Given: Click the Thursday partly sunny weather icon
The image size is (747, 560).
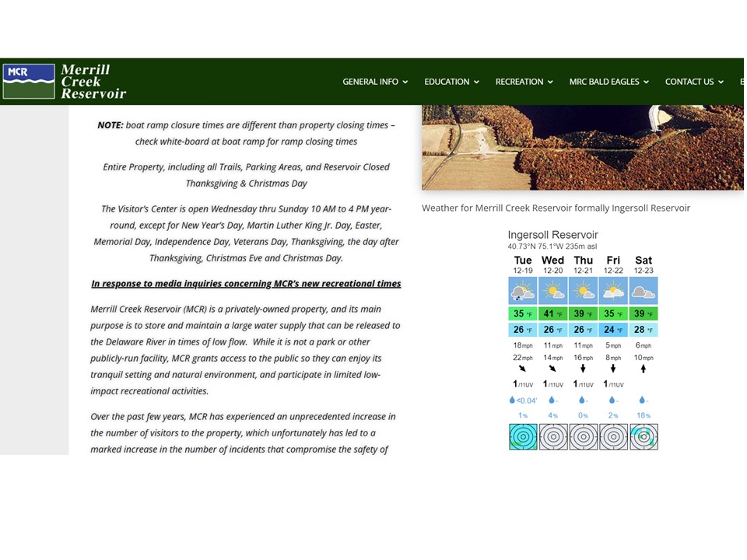Looking at the screenshot, I should pos(583,291).
